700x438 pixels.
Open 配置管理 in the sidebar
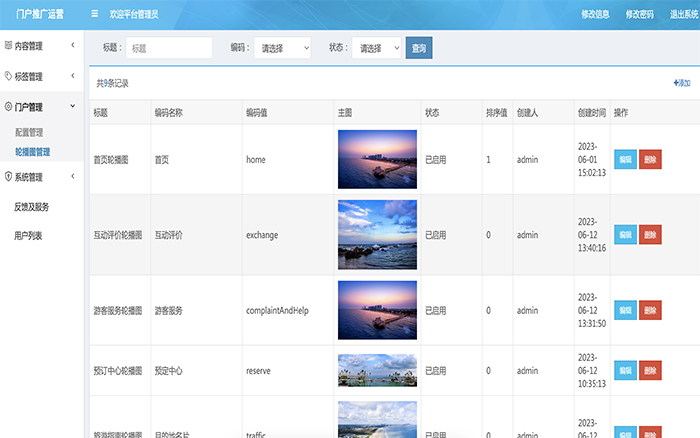[x=29, y=132]
